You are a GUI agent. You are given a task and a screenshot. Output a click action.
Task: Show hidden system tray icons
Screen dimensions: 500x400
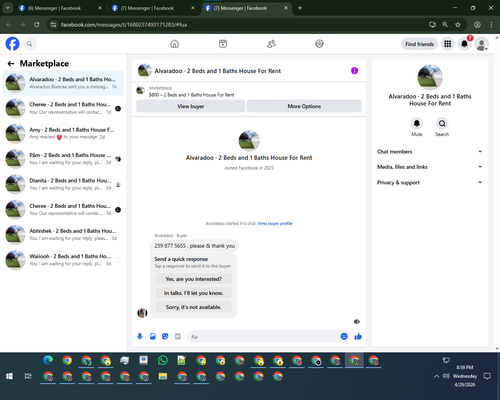click(436, 376)
